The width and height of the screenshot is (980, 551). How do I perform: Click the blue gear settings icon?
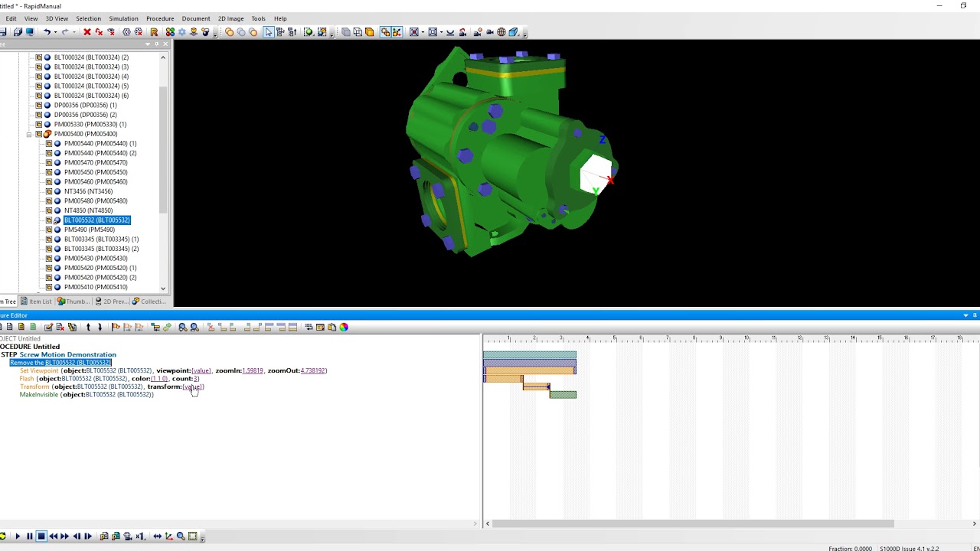tap(182, 32)
